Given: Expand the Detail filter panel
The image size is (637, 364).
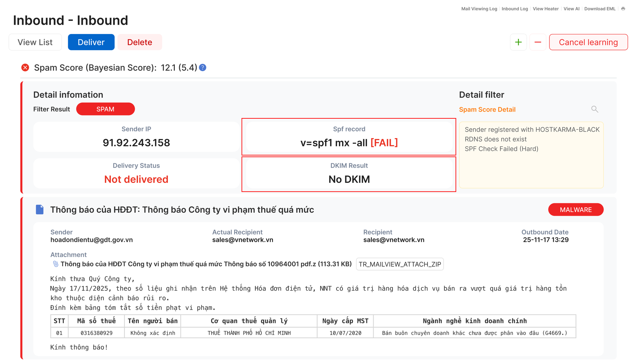Looking at the screenshot, I should tap(481, 94).
